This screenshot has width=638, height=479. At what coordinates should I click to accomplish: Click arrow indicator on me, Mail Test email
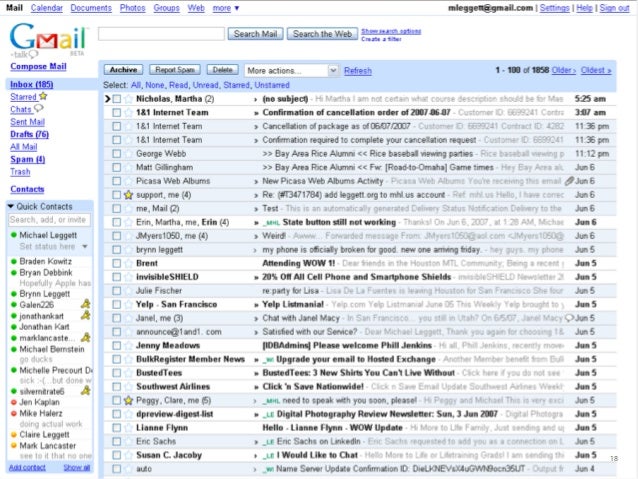[256, 209]
